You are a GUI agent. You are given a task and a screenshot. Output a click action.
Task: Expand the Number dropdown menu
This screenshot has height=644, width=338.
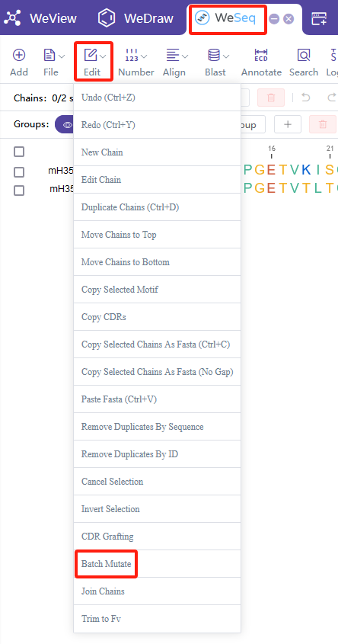coord(136,55)
